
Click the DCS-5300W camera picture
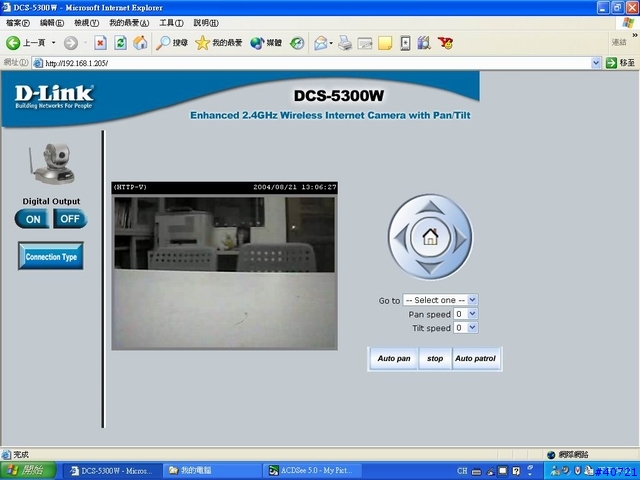tap(52, 163)
